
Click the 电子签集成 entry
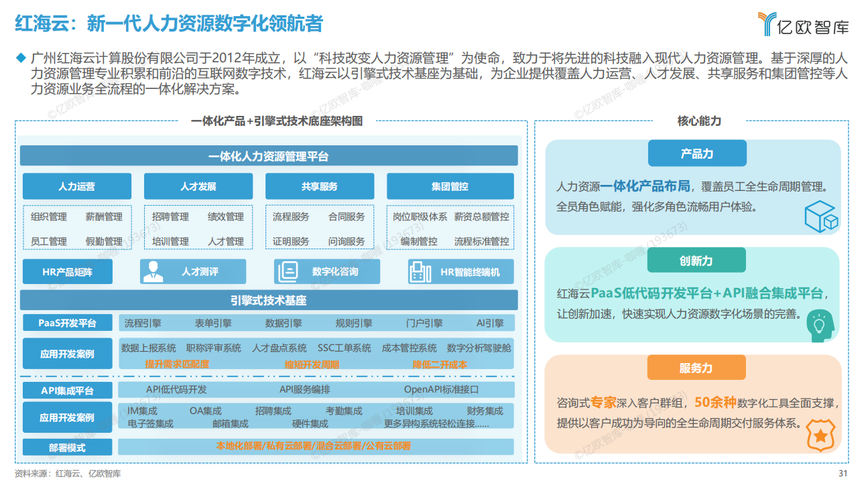150,423
